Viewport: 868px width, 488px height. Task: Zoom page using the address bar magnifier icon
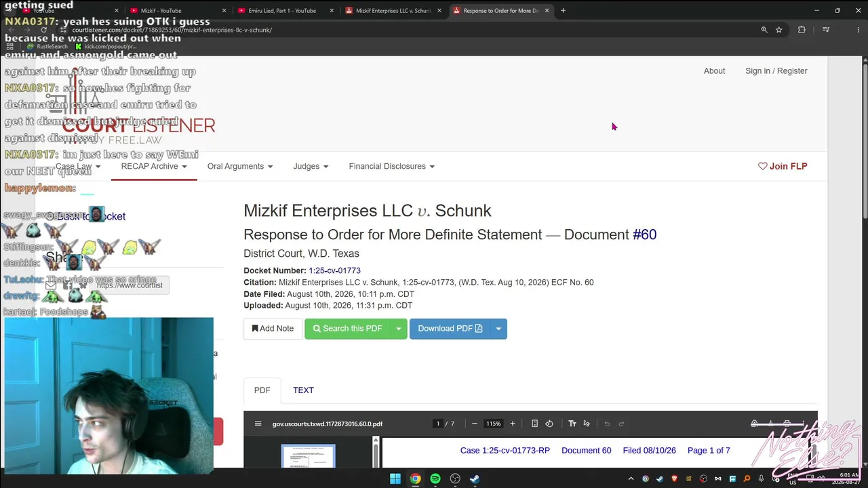click(764, 30)
